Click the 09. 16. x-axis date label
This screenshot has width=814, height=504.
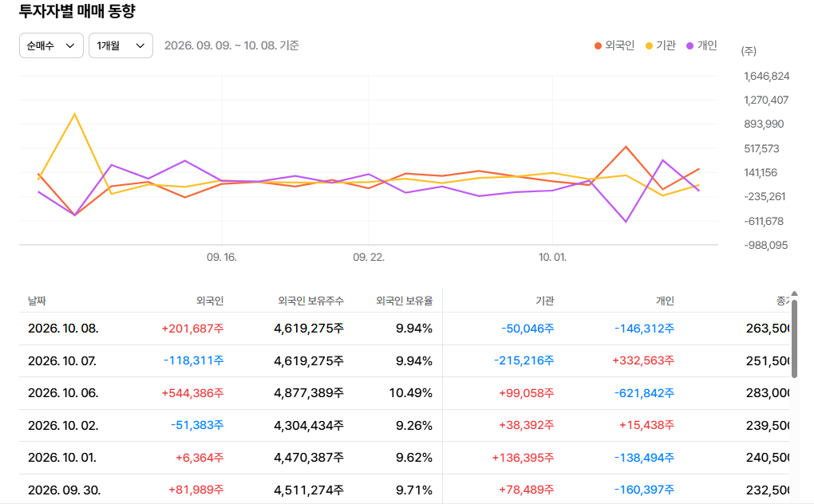click(x=222, y=258)
